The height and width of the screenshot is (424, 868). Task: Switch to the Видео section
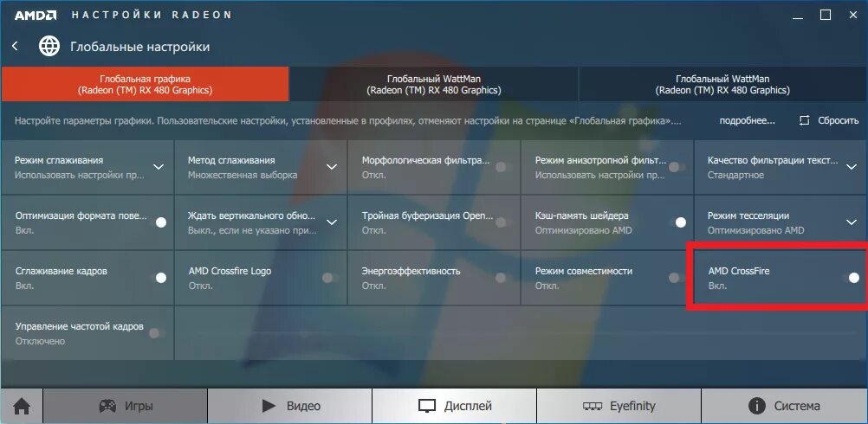[289, 407]
